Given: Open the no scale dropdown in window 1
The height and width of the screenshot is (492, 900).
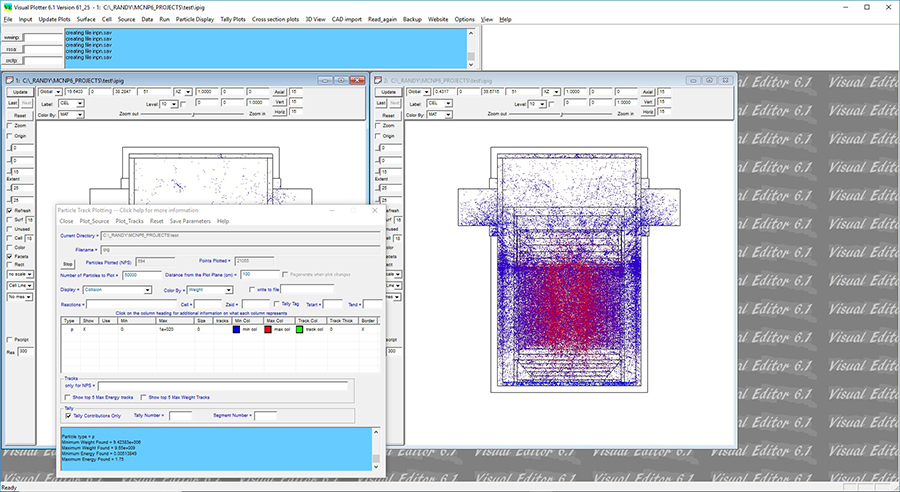Looking at the screenshot, I should [20, 274].
